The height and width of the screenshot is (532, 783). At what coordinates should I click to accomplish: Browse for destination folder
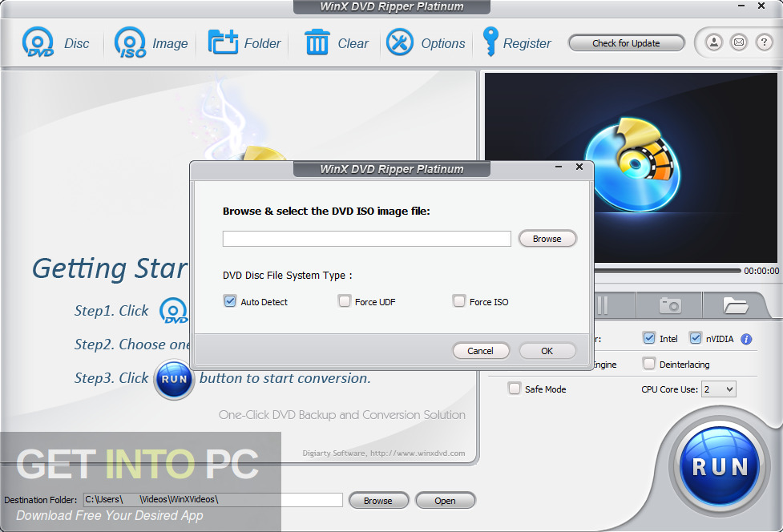[x=378, y=501]
